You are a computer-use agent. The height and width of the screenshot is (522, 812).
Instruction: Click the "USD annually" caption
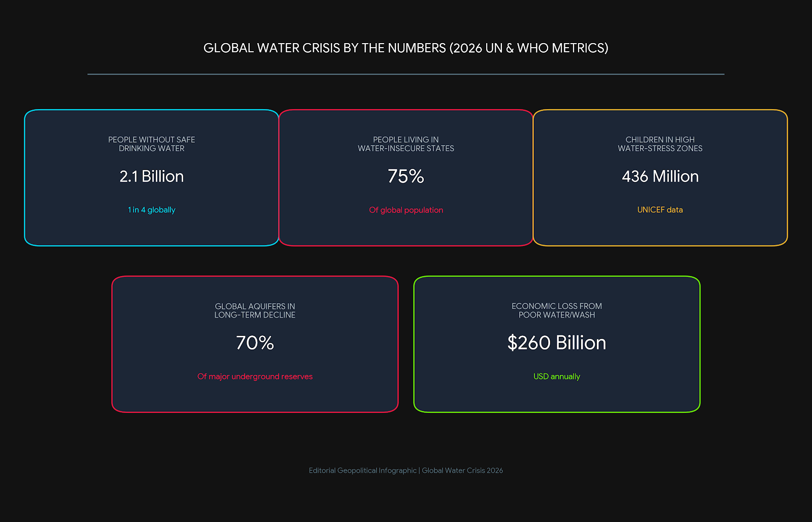557,376
